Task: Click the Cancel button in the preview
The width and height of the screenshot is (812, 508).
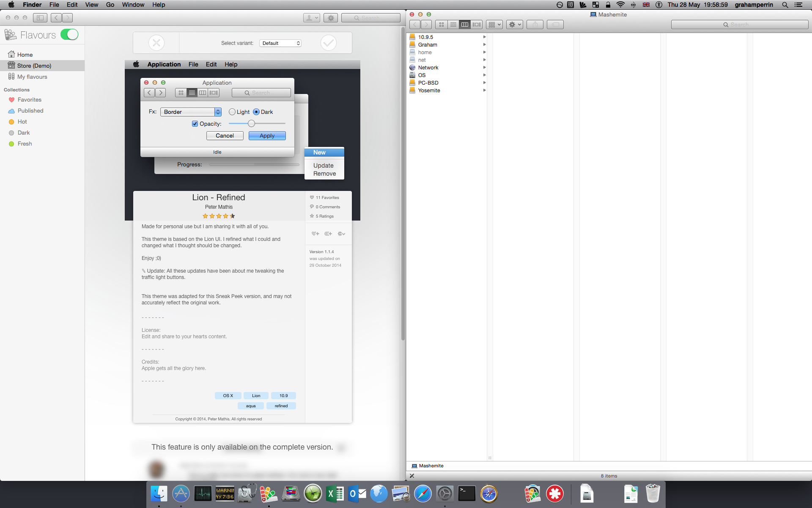Action: [x=225, y=135]
